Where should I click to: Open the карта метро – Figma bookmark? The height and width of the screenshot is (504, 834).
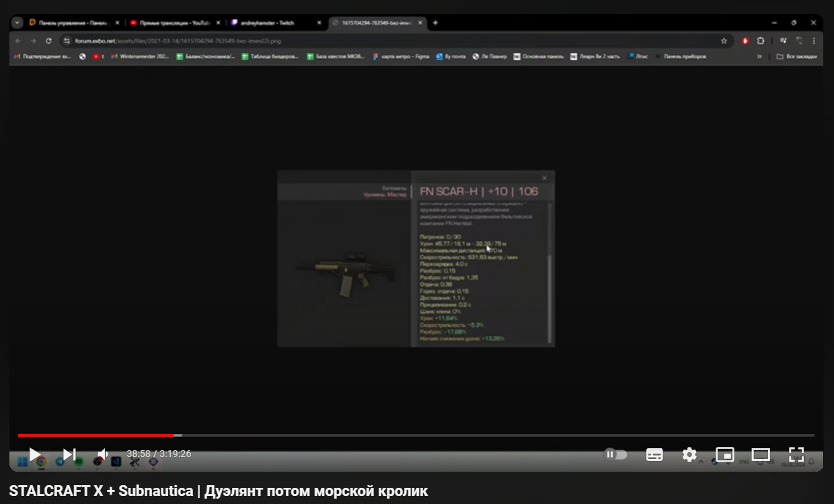(x=401, y=56)
